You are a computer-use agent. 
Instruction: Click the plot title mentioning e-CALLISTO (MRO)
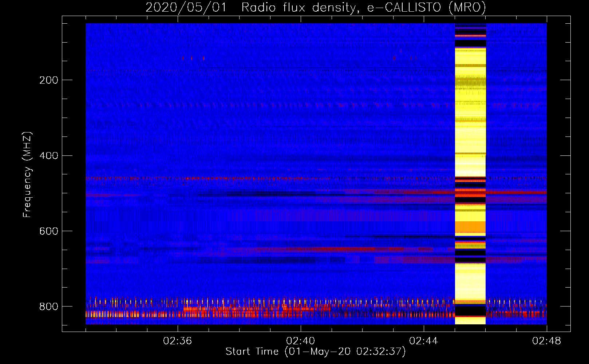(x=316, y=7)
